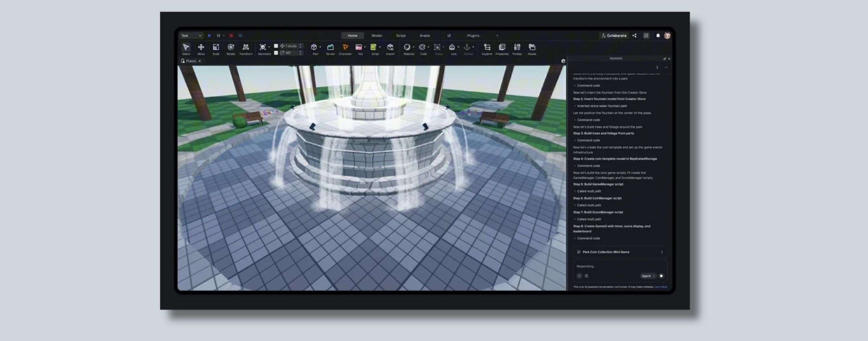
Task: Open the Assets manager
Action: pos(532,49)
